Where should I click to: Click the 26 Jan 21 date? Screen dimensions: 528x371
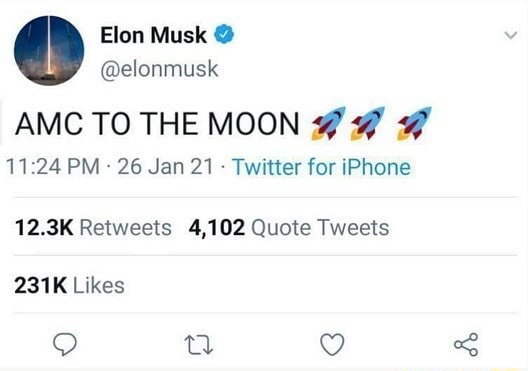[x=165, y=167]
